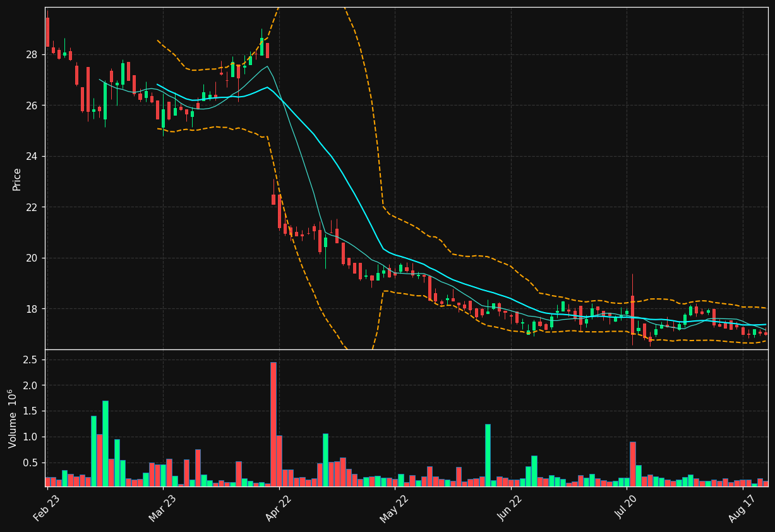The height and width of the screenshot is (532, 775).
Task: Click the volume axis tick label 1.5
Action: click(x=31, y=411)
